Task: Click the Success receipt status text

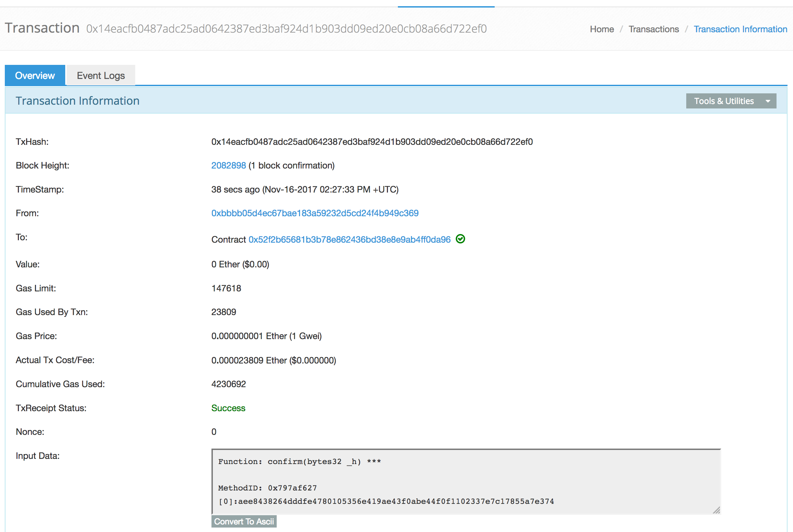Action: [228, 408]
